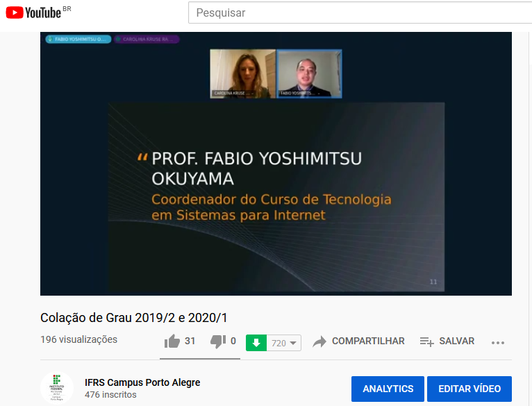Expand the 720 download quality dropdown
Screen dimensions: 532x406
click(x=284, y=343)
